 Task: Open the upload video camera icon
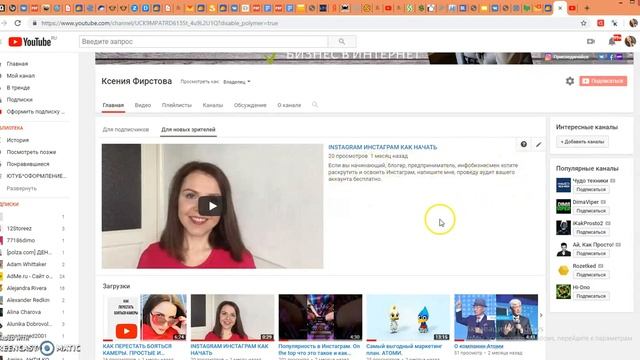(x=591, y=41)
